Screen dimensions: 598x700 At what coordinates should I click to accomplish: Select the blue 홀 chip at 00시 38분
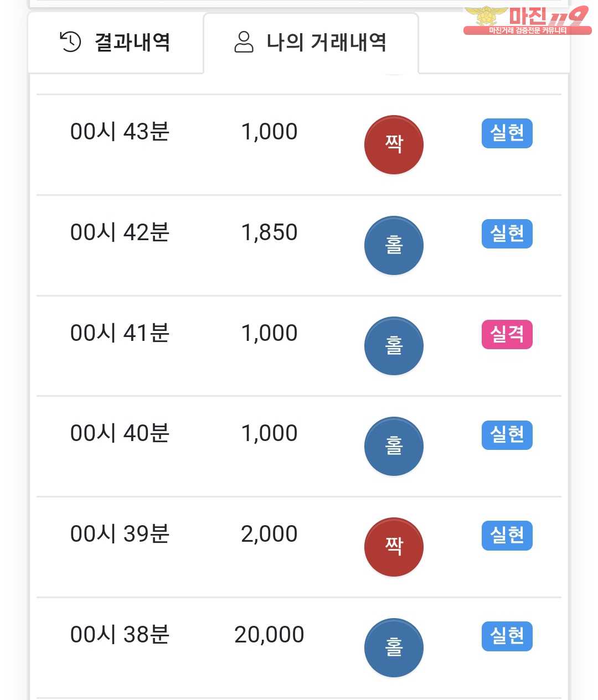click(394, 648)
